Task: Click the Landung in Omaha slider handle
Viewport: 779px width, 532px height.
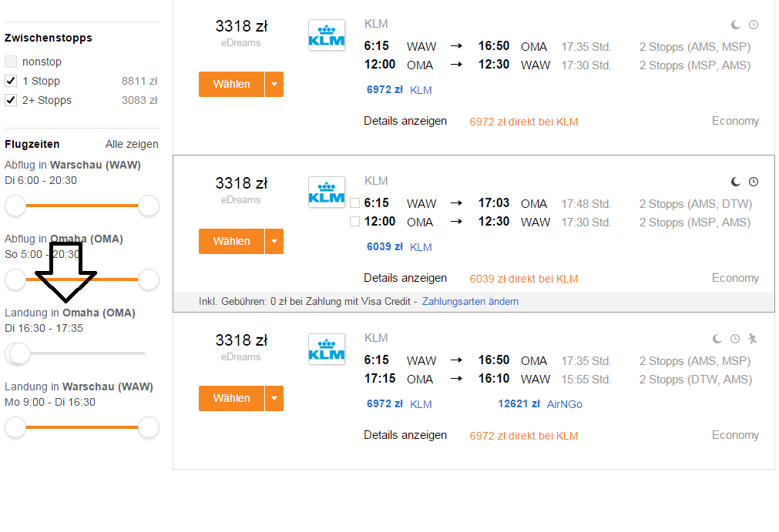Action: [x=19, y=354]
